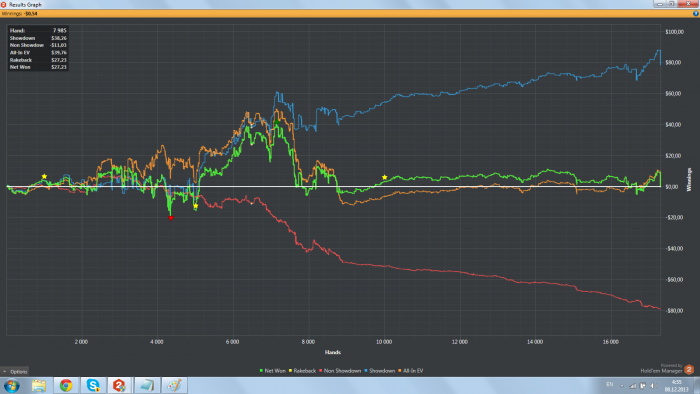Switch to Hold'em Manager 2 taskbar icon
The height and width of the screenshot is (394, 700).
[119, 386]
